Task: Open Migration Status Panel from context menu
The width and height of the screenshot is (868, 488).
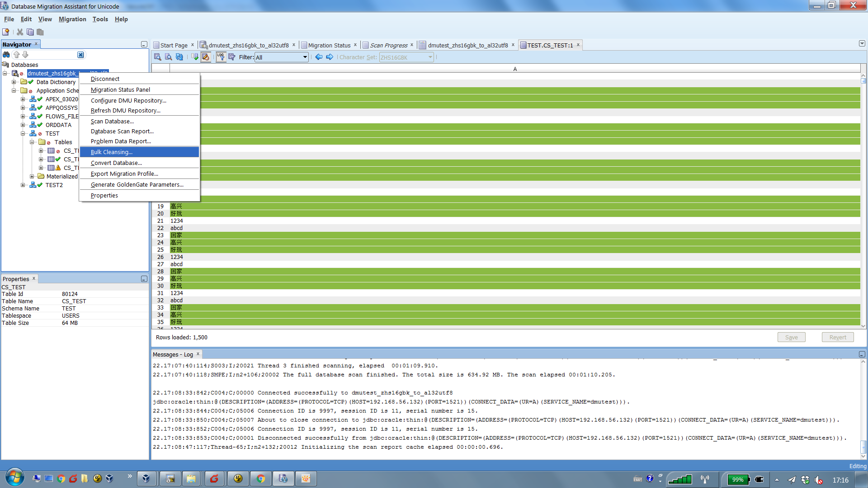Action: coord(139,89)
